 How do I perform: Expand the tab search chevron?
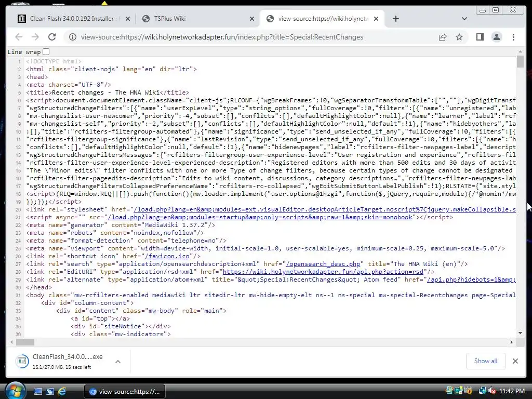[x=464, y=19]
